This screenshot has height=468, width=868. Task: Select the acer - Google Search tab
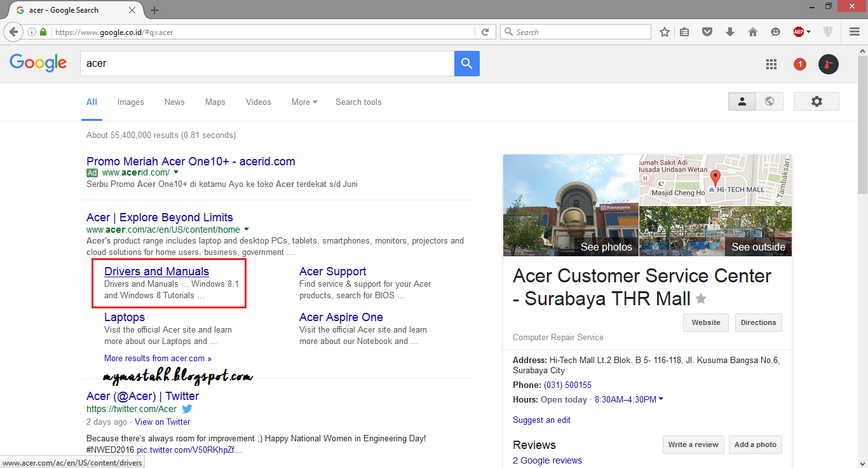click(75, 10)
